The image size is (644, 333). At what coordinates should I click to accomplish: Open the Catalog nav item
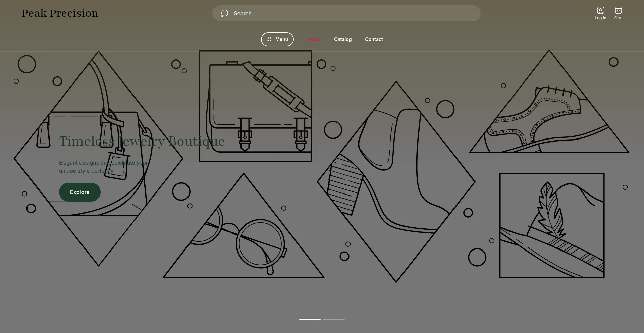(x=343, y=39)
